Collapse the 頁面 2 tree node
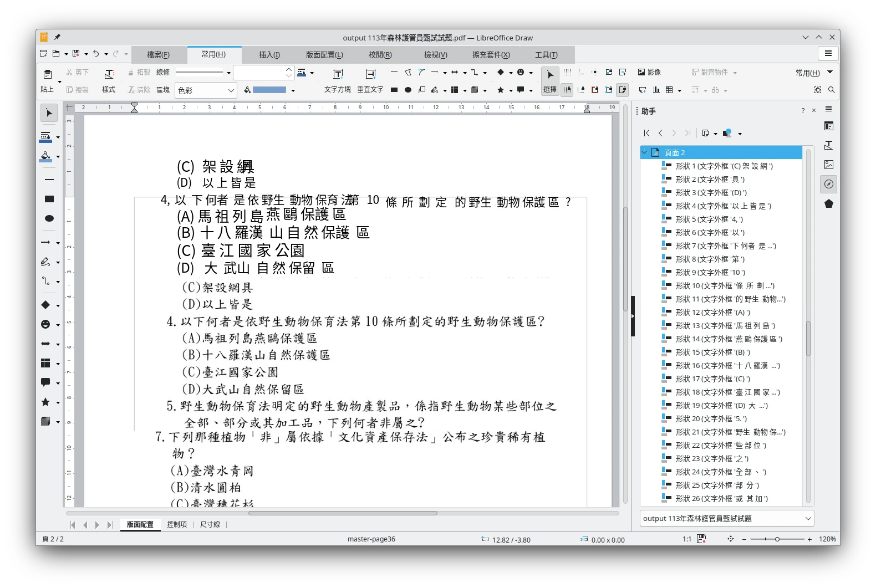The width and height of the screenshot is (876, 588). (x=645, y=152)
